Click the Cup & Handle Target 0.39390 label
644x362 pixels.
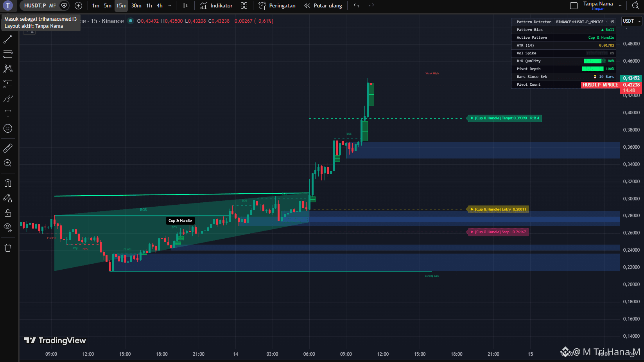coord(504,118)
